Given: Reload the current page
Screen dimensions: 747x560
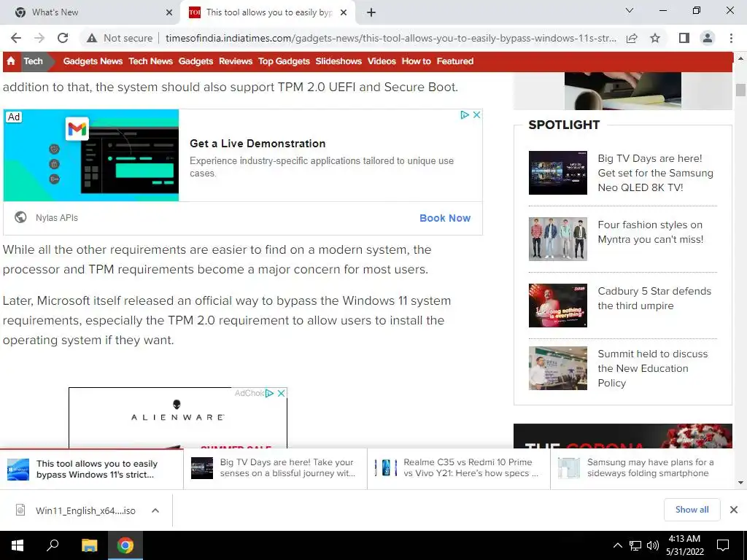Looking at the screenshot, I should point(63,38).
